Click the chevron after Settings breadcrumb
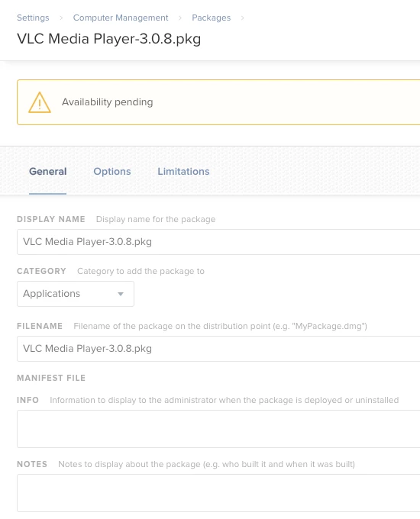Viewport: 420px width, 519px height. coord(61,18)
